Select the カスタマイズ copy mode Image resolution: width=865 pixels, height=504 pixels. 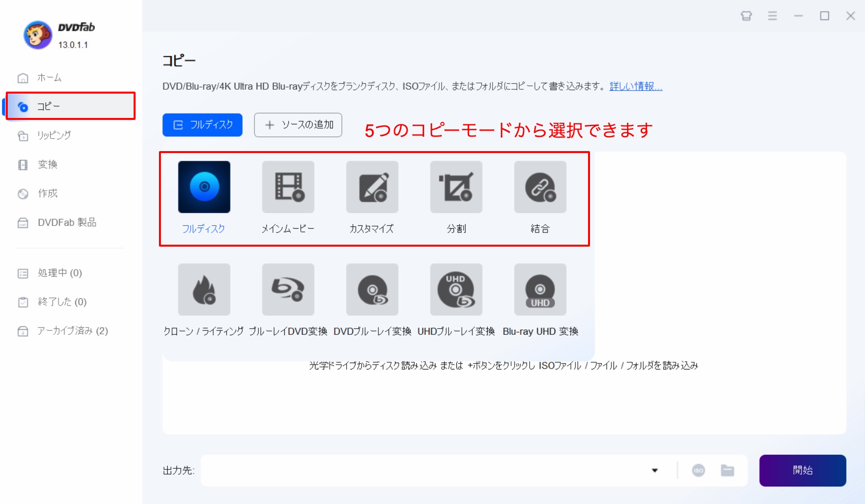pyautogui.click(x=372, y=187)
